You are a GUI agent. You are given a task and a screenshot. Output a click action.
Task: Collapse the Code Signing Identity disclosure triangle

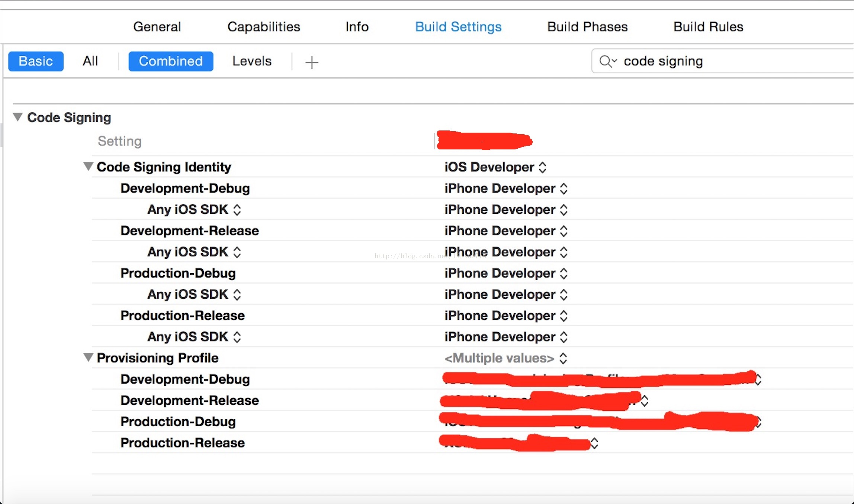[x=88, y=167]
